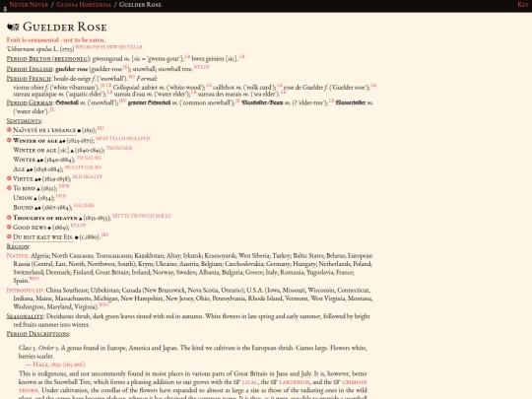532x399 pixels.
Task: Click the red bullet beside Winter of age (1825-1871)
Action: tap(9, 140)
